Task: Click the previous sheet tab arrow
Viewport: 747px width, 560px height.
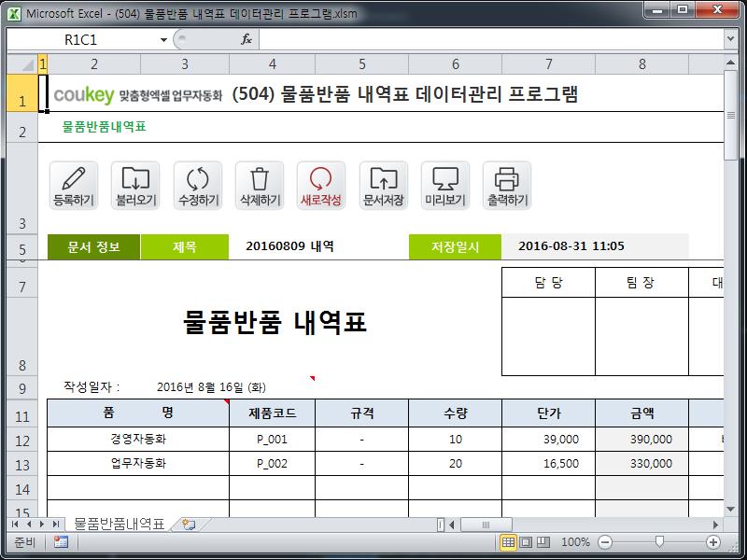Action: pos(29,525)
